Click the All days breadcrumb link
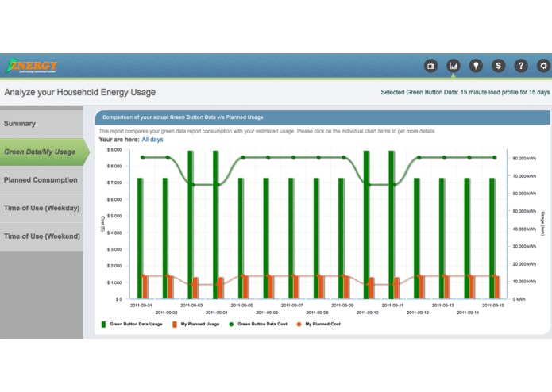 [152, 140]
